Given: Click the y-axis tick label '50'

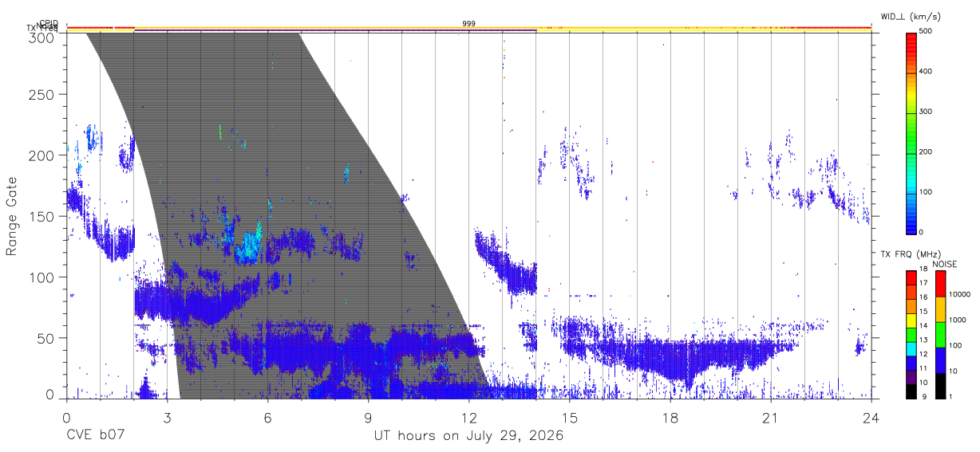Looking at the screenshot, I should (x=46, y=338).
